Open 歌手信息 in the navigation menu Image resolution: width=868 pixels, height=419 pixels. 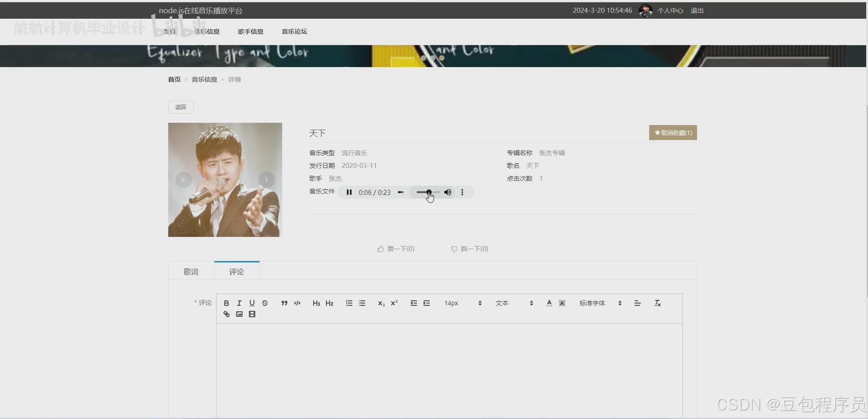tap(251, 31)
